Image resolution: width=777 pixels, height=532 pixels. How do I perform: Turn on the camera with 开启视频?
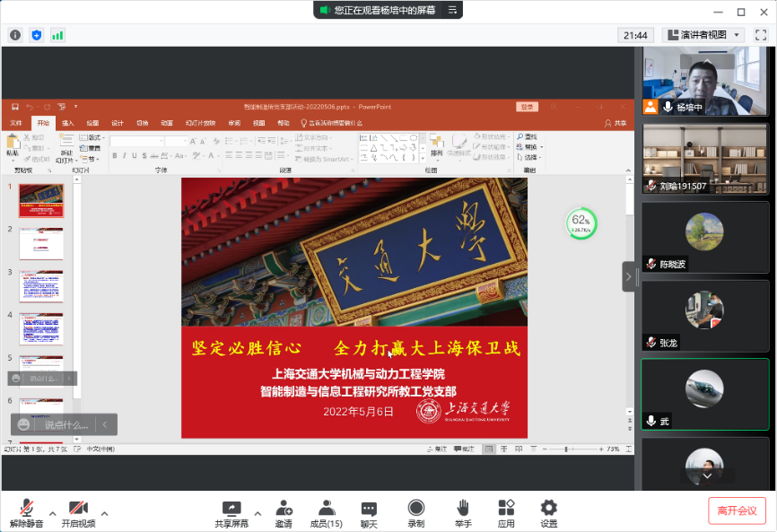(78, 513)
